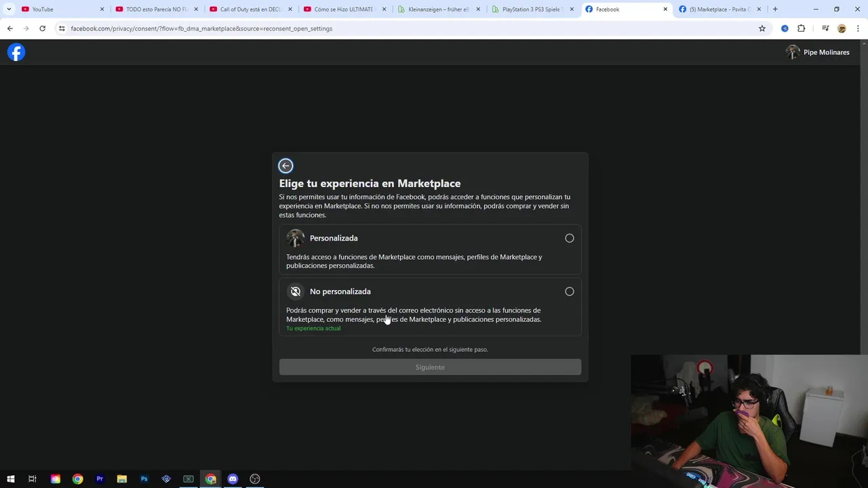The height and width of the screenshot is (488, 868).
Task: Click the 'Confirmarás tu elección en el siguiente paso.' text
Action: [430, 349]
